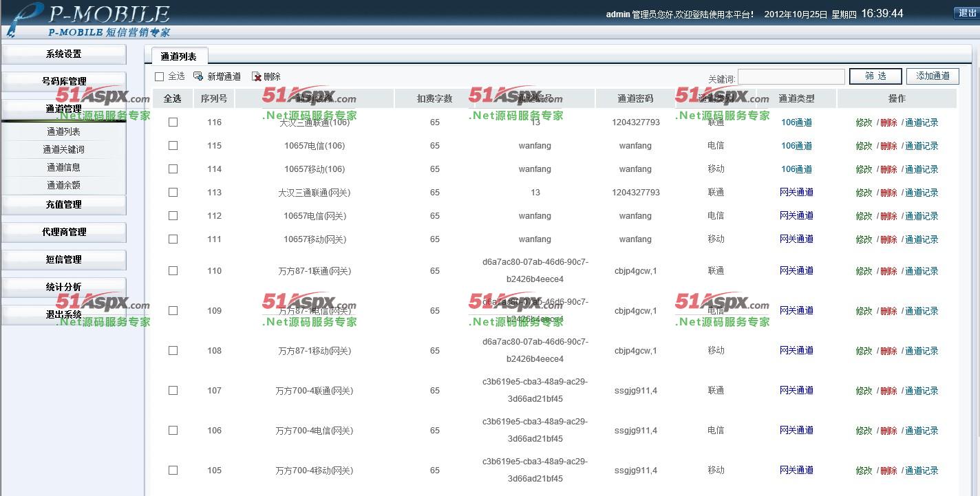Tick the checkbox for row 105
The height and width of the screenshot is (496, 980).
pos(173,470)
